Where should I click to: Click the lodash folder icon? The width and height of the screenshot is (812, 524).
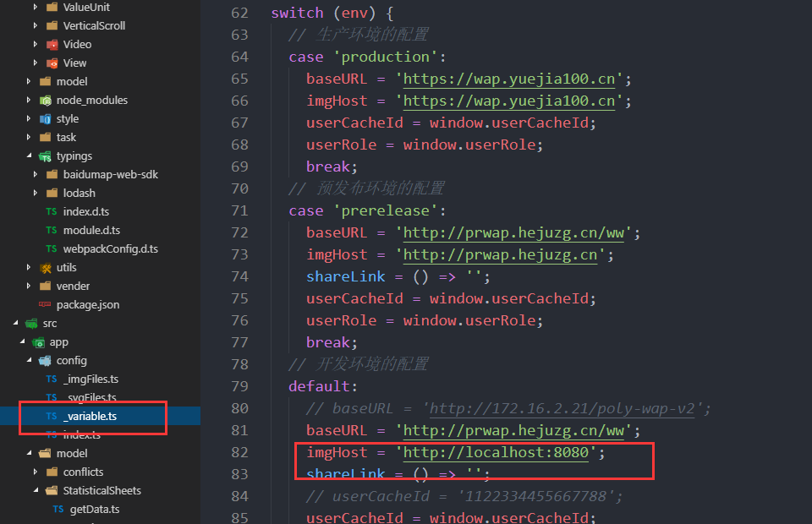click(x=52, y=193)
